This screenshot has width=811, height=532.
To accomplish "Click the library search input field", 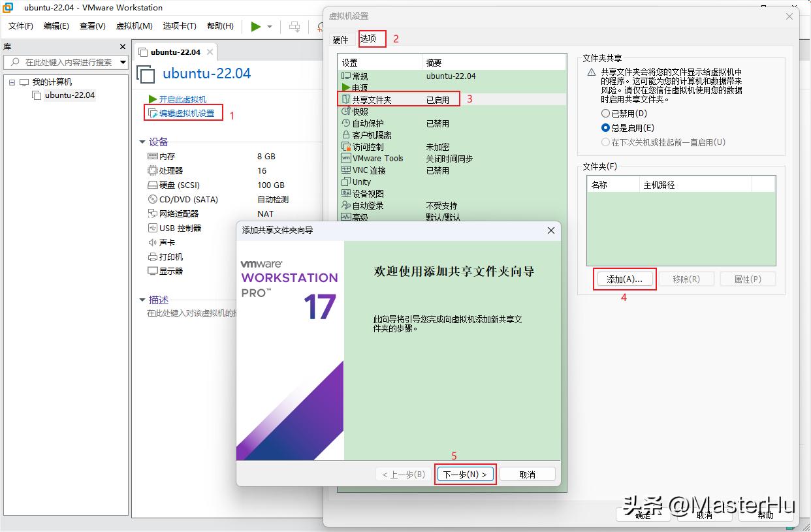I will tap(65, 63).
